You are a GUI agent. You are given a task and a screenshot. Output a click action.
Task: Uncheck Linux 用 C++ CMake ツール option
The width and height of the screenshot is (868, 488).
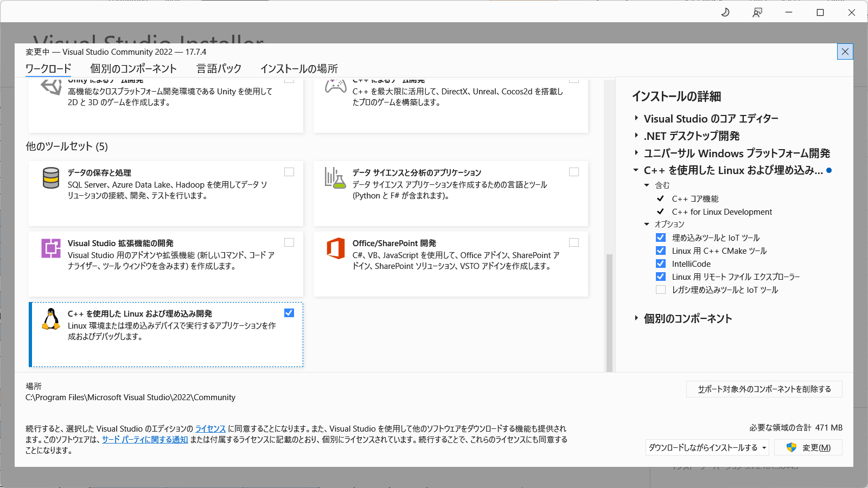point(661,251)
